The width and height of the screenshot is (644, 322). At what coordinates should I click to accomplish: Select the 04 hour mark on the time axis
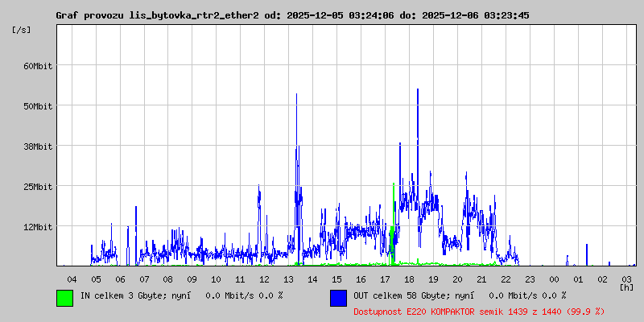pos(72,279)
